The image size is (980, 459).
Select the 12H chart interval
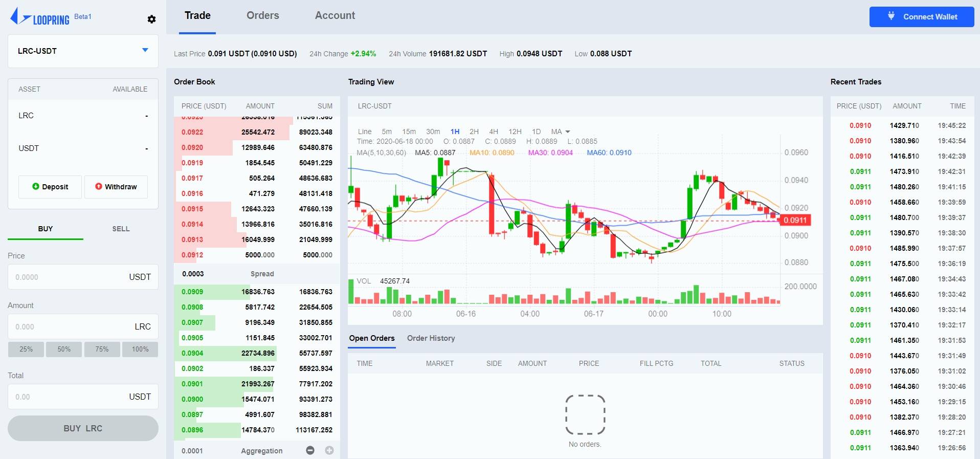[515, 132]
